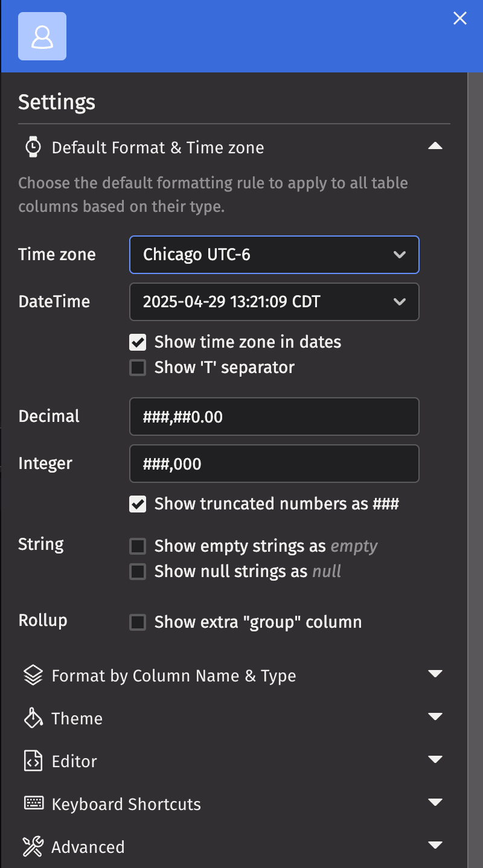483x868 pixels.
Task: Click the Integer format input field
Action: pos(275,464)
